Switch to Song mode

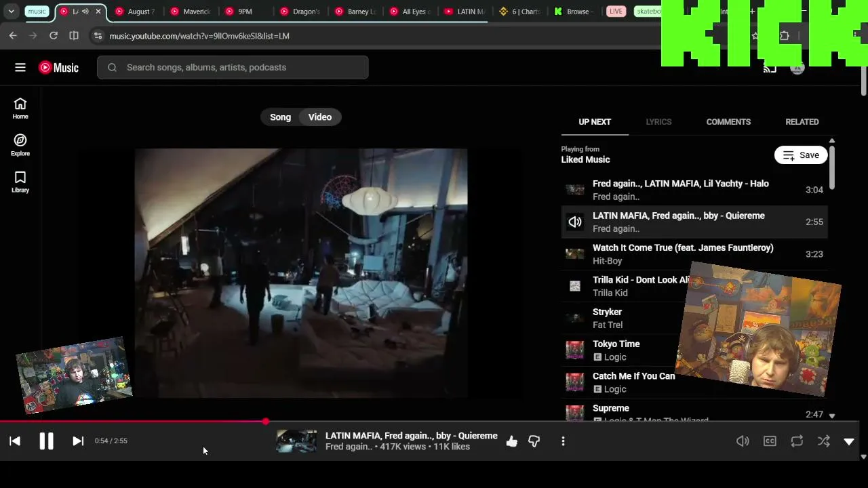click(x=280, y=117)
